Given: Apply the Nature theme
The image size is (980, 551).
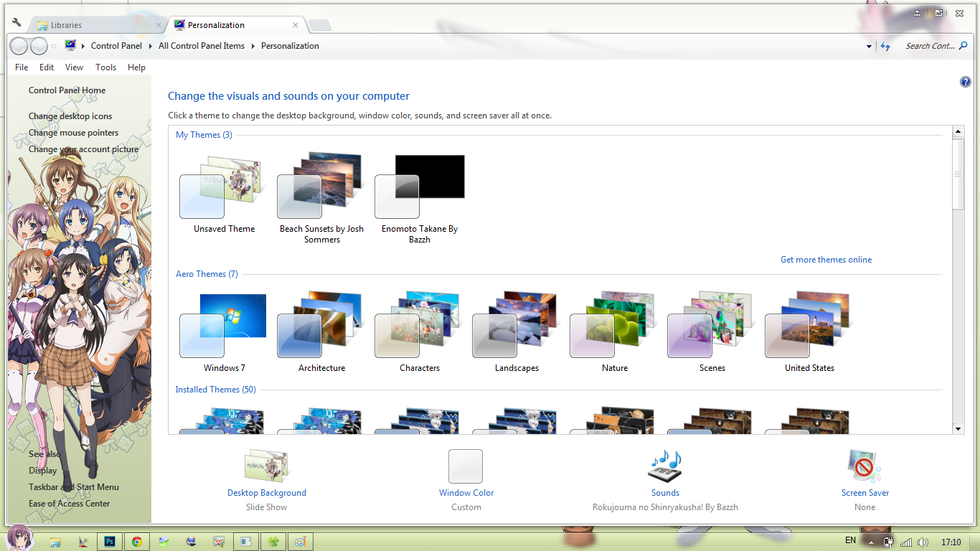Looking at the screenshot, I should (614, 331).
